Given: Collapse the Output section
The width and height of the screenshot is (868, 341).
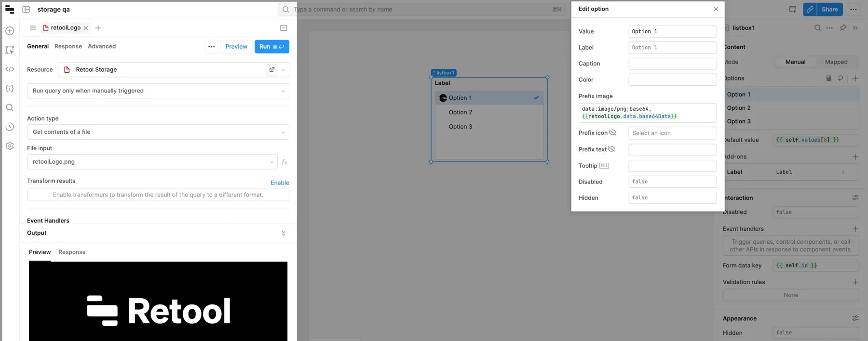Looking at the screenshot, I should coord(284,233).
